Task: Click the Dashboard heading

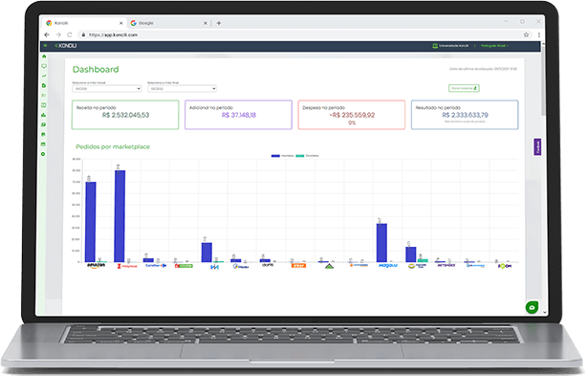Action: [96, 70]
